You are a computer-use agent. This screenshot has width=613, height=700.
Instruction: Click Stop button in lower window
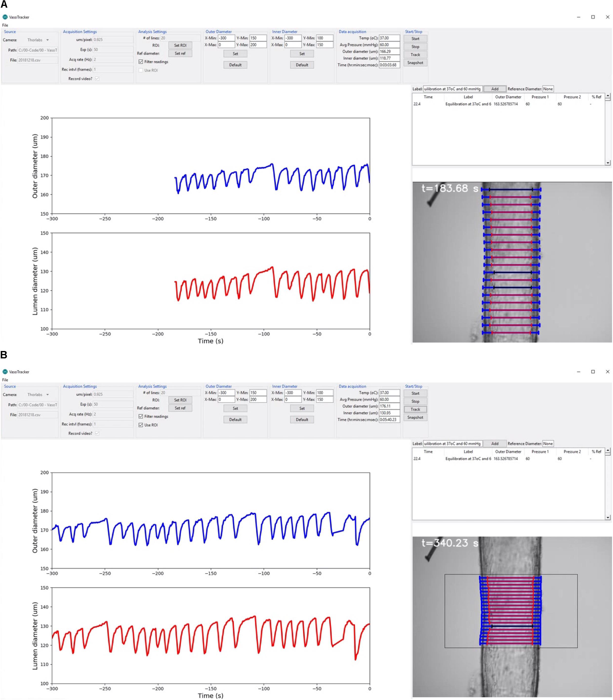415,401
